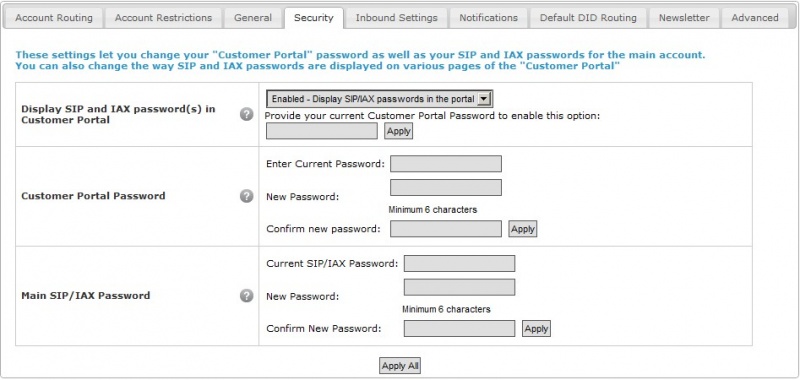This screenshot has width=800, height=380.
Task: Open the Notifications tab
Action: coord(488,18)
